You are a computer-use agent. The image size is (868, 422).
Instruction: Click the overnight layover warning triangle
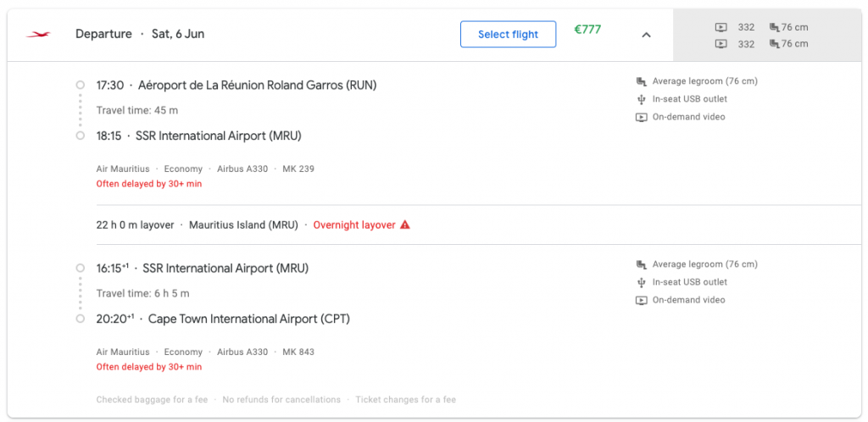point(405,225)
